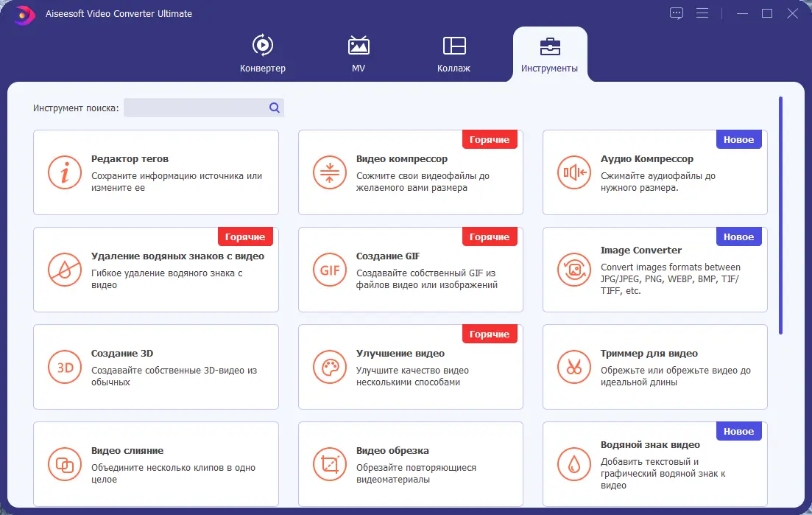Open the Создание 3D tool title

(122, 354)
